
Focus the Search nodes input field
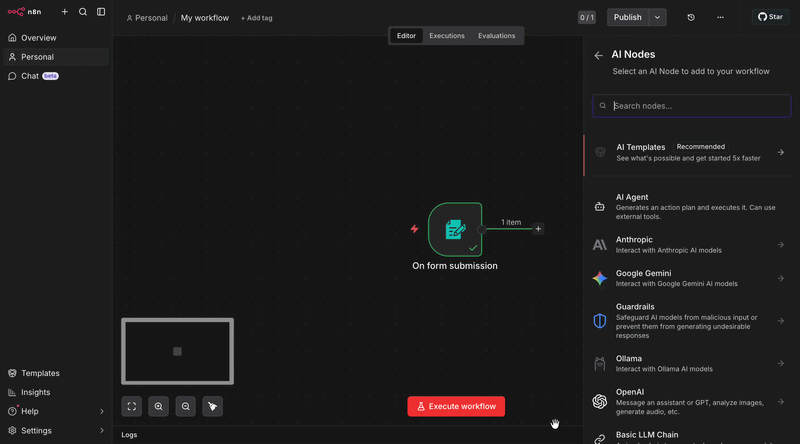[x=692, y=106]
